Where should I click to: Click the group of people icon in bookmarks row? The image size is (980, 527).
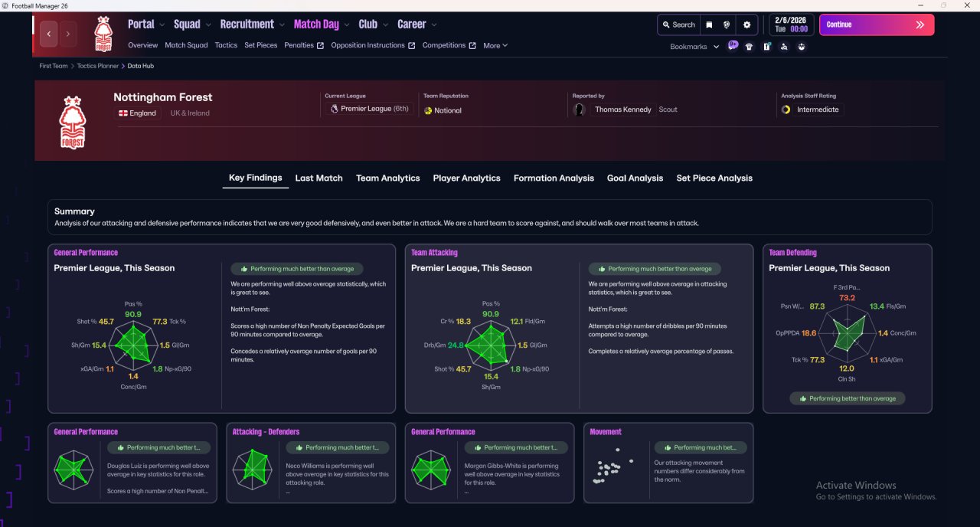coord(801,46)
